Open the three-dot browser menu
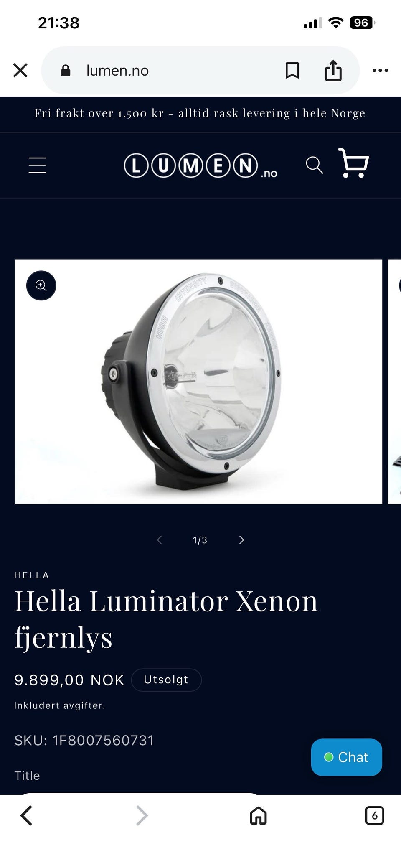This screenshot has width=401, height=868. coord(380,70)
